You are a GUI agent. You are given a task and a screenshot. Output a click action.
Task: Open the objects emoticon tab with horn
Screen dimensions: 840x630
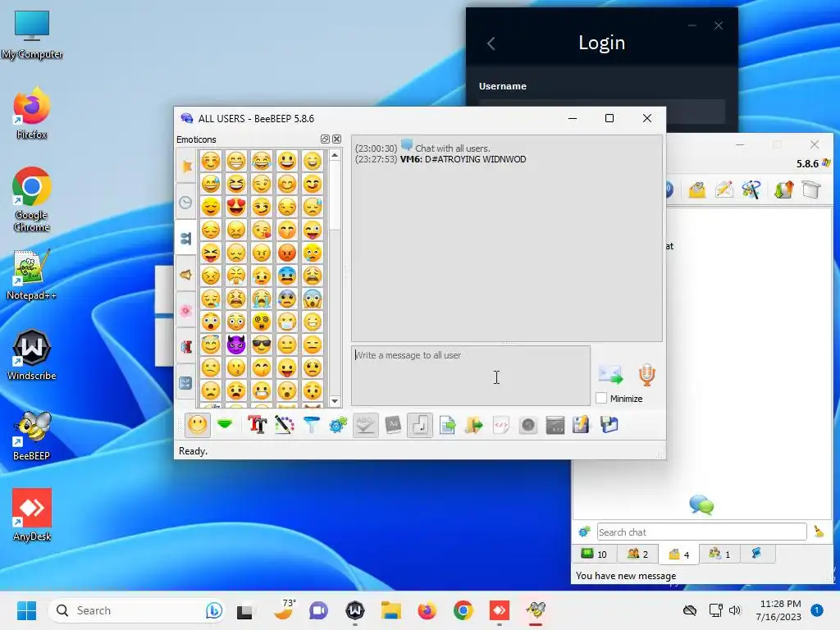pyautogui.click(x=186, y=275)
